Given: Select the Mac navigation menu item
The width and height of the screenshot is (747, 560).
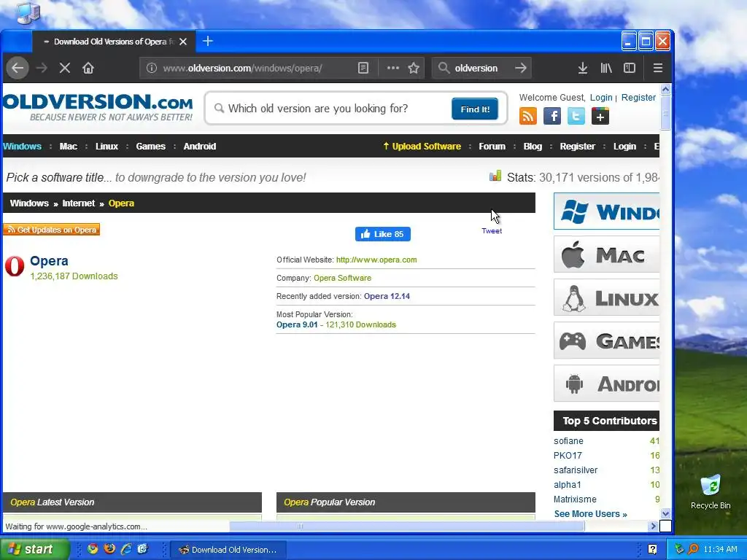Looking at the screenshot, I should (x=68, y=146).
